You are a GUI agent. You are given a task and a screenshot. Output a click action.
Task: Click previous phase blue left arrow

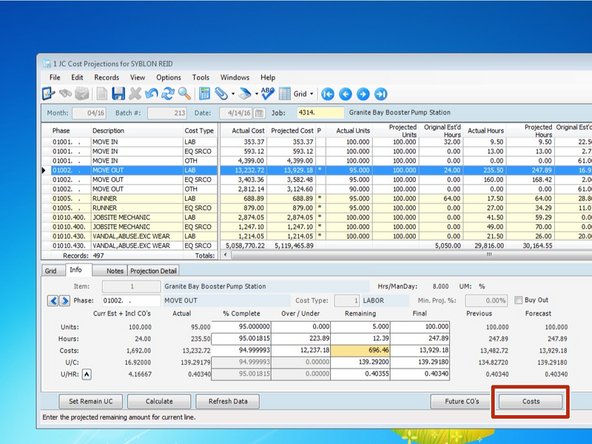click(x=53, y=301)
